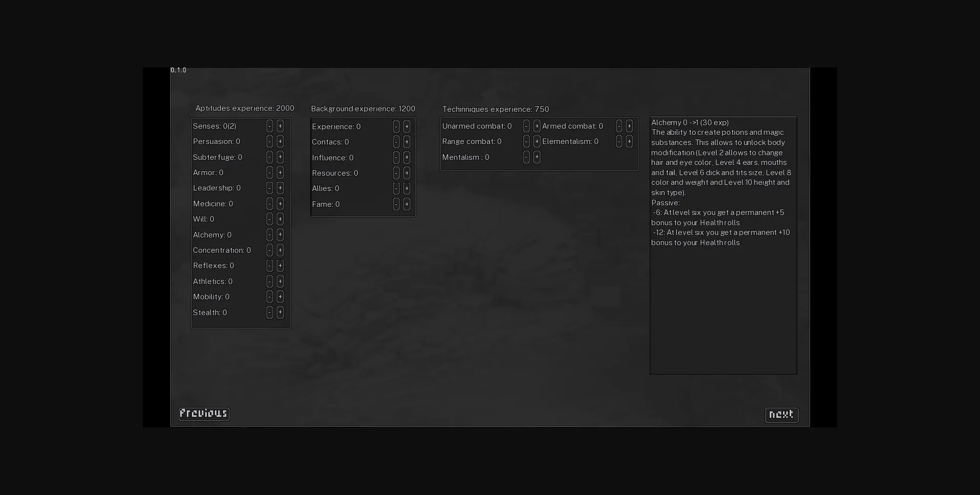Add a point to Contacs
This screenshot has width=980, height=495.
[407, 142]
